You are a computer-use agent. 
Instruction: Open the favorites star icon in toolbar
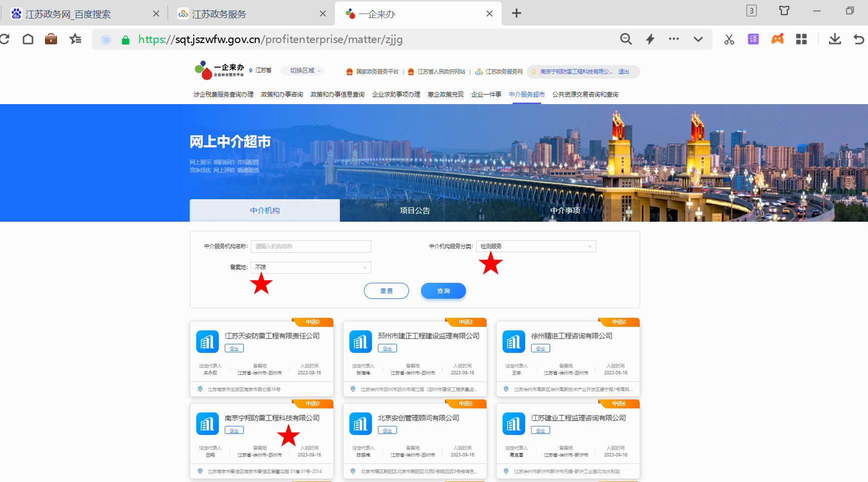click(75, 39)
